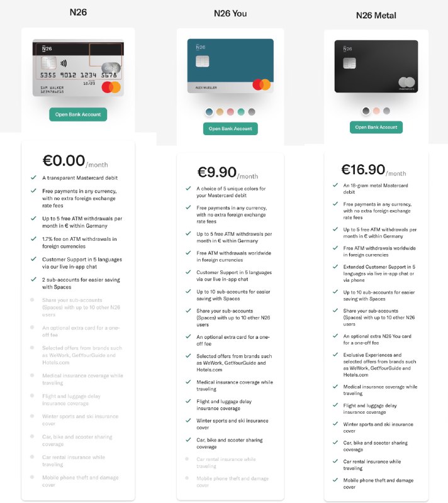Select the silver gray N26 Metal color

pos(387,111)
